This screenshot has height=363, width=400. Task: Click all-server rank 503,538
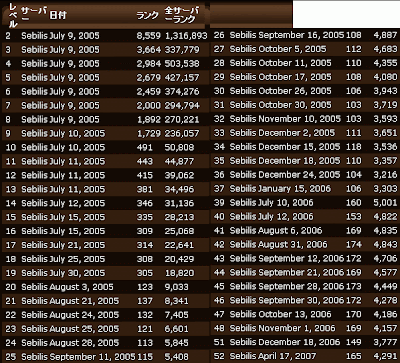[x=182, y=64]
